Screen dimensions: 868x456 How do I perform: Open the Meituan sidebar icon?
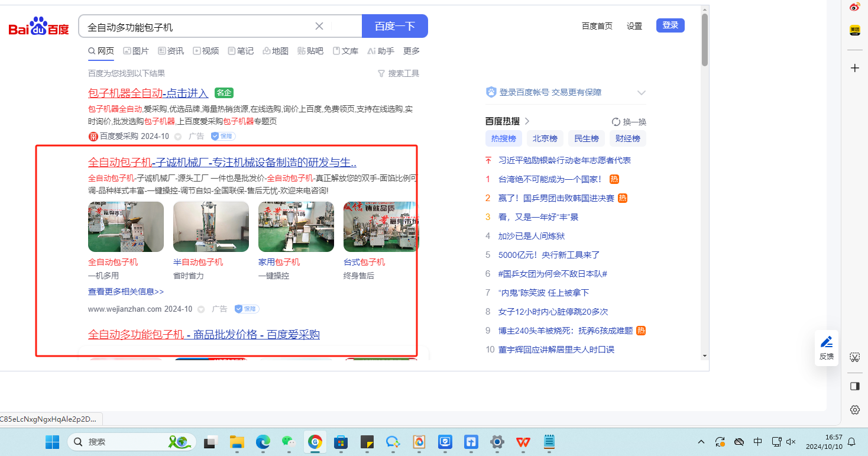pos(854,30)
